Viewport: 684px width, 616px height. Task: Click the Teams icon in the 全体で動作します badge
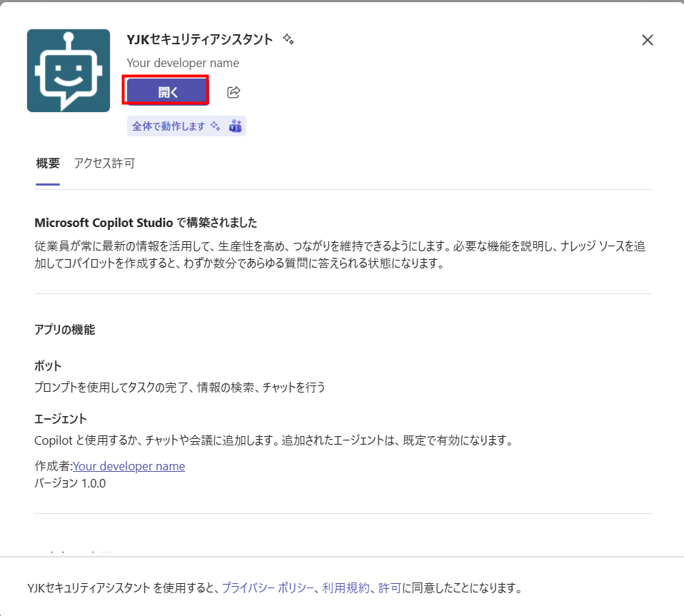pyautogui.click(x=235, y=126)
